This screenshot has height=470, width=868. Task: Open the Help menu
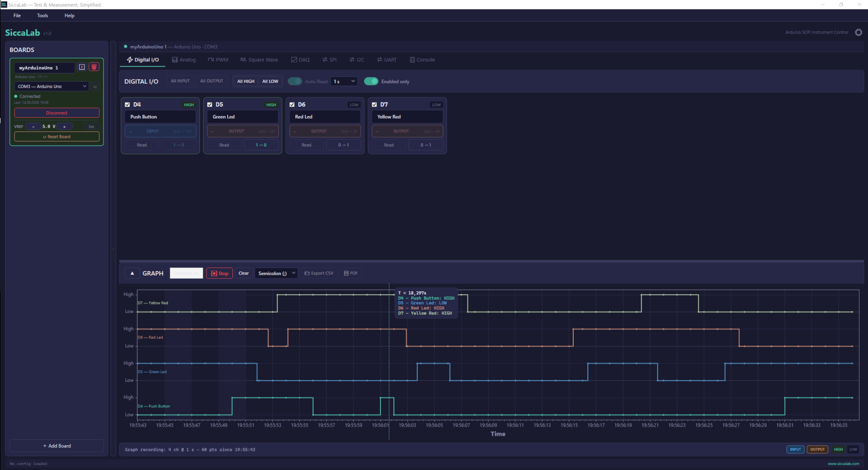[69, 16]
